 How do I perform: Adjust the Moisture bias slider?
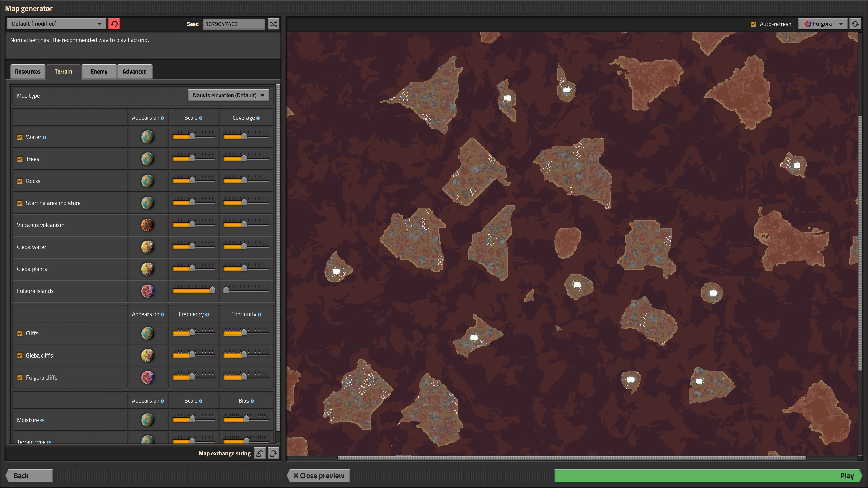pyautogui.click(x=246, y=419)
